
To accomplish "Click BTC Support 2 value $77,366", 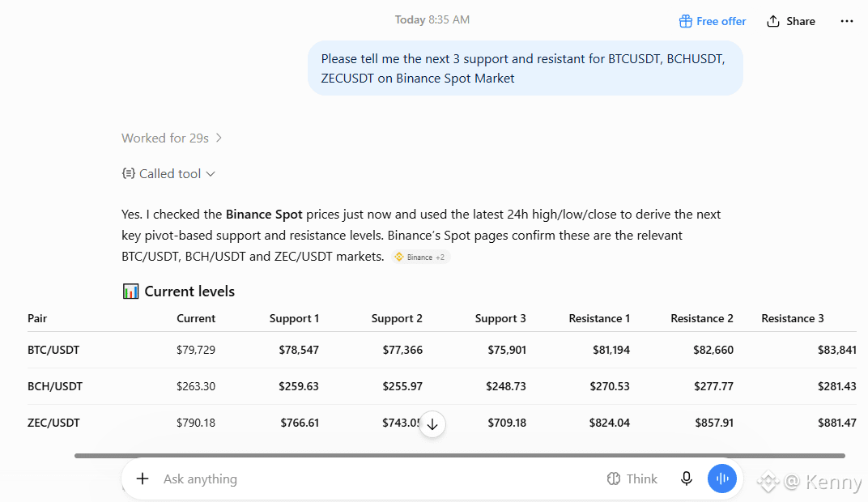I will point(402,350).
